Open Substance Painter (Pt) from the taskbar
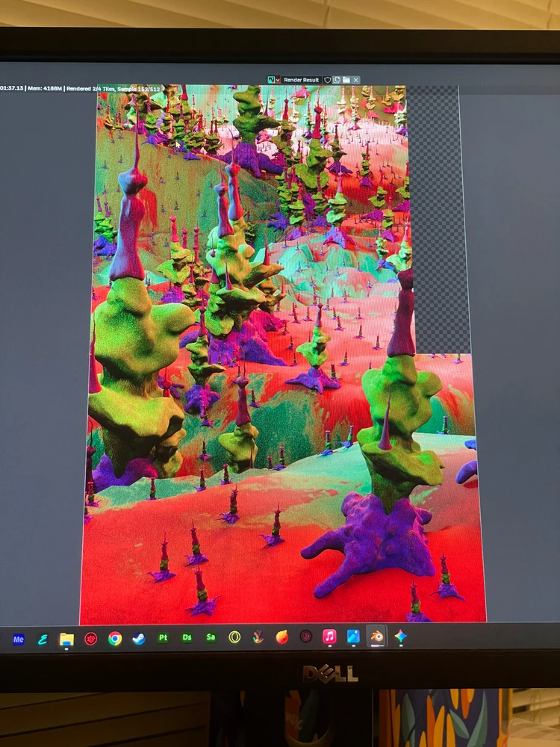This screenshot has width=560, height=747. coord(163,637)
